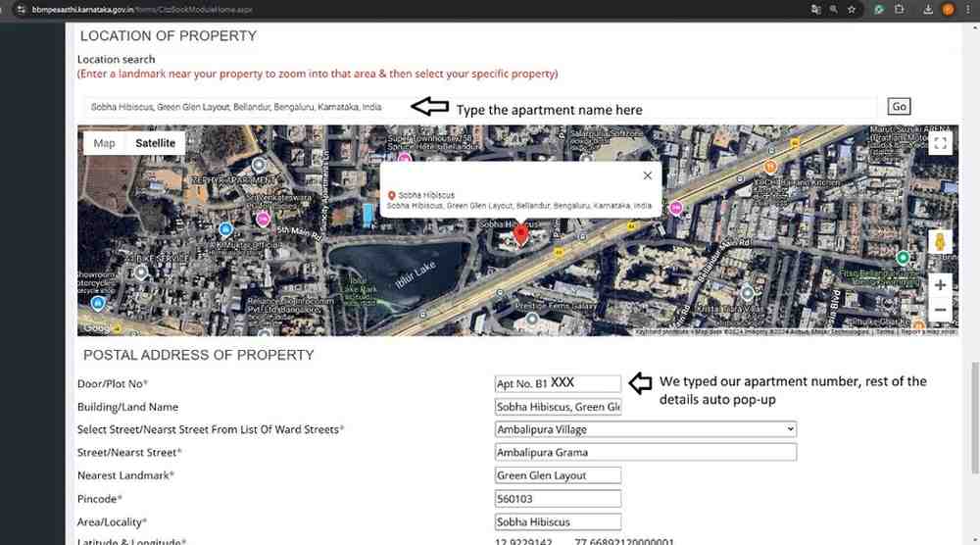Click the red location pin on map
This screenshot has height=545, width=980.
coord(521,233)
